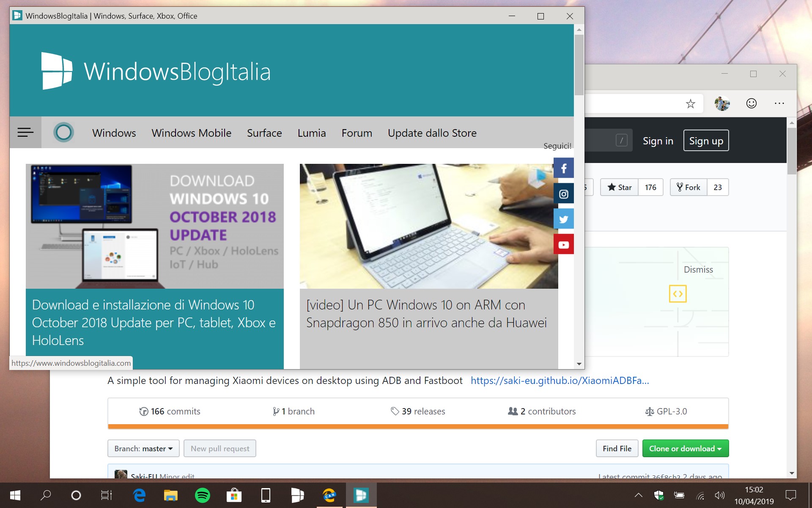
Task: Open Edge Canary from the taskbar
Action: click(x=329, y=495)
